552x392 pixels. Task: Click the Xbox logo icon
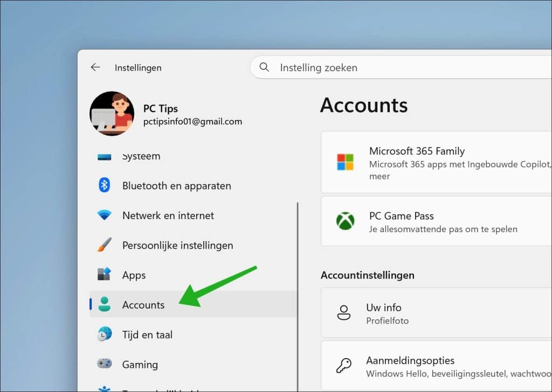click(x=345, y=221)
